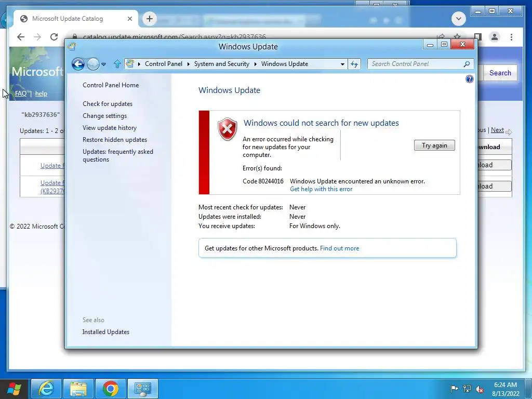Maximize the Windows Update window
532x399 pixels.
[x=444, y=45]
